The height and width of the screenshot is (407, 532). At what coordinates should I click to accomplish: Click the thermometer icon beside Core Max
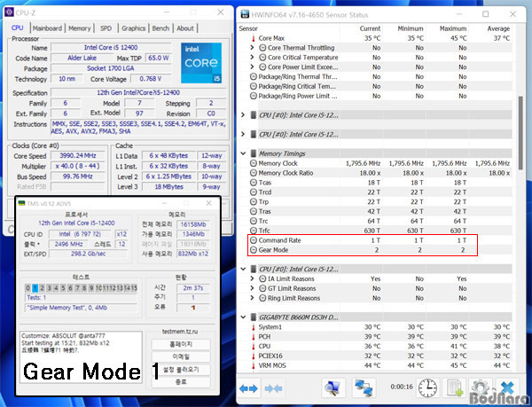[253, 38]
